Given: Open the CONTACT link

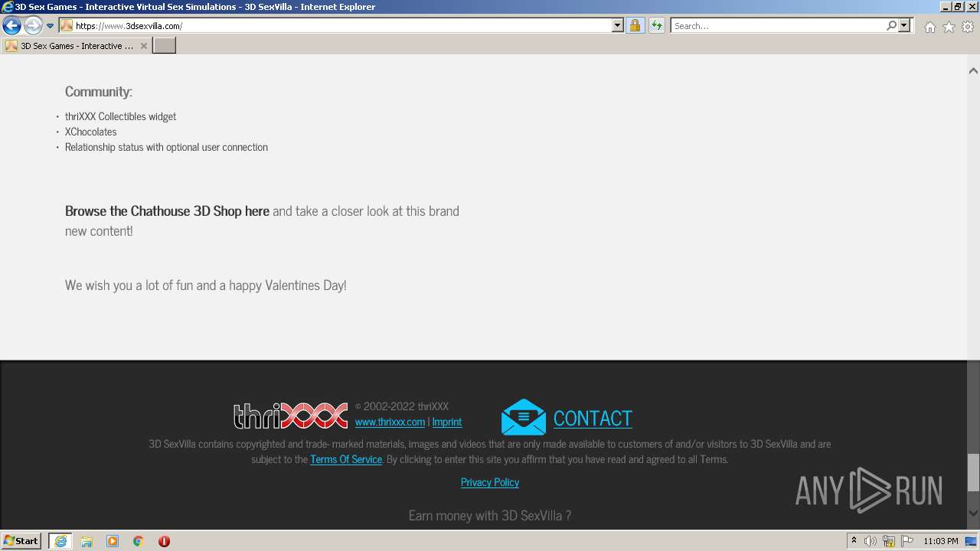Looking at the screenshot, I should [593, 419].
